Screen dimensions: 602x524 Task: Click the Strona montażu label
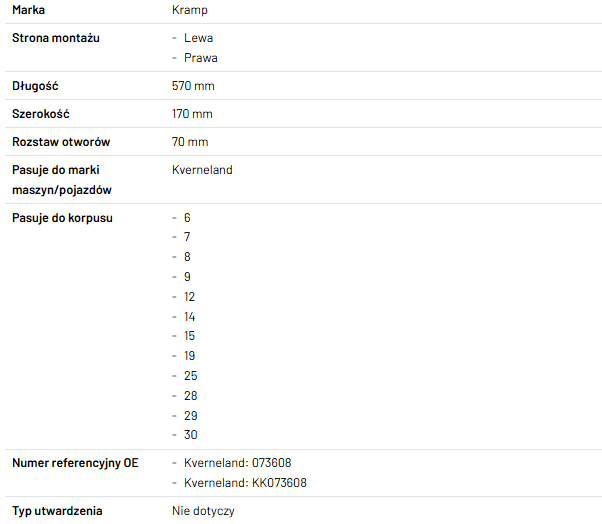pos(55,38)
